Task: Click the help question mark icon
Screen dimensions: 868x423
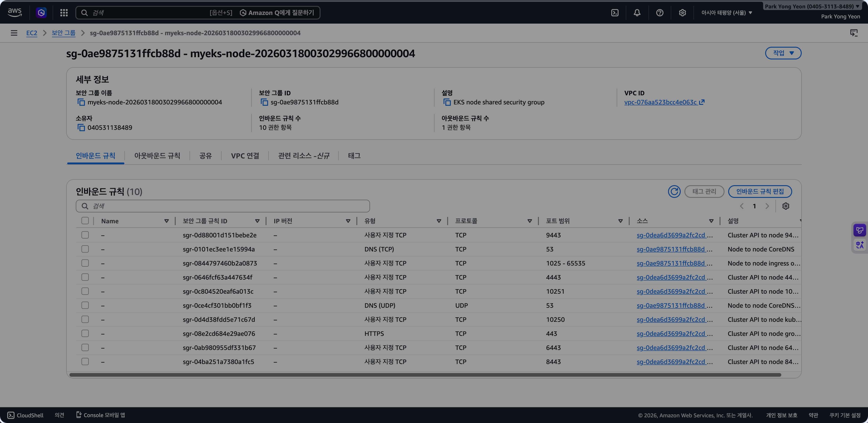Action: pos(659,13)
